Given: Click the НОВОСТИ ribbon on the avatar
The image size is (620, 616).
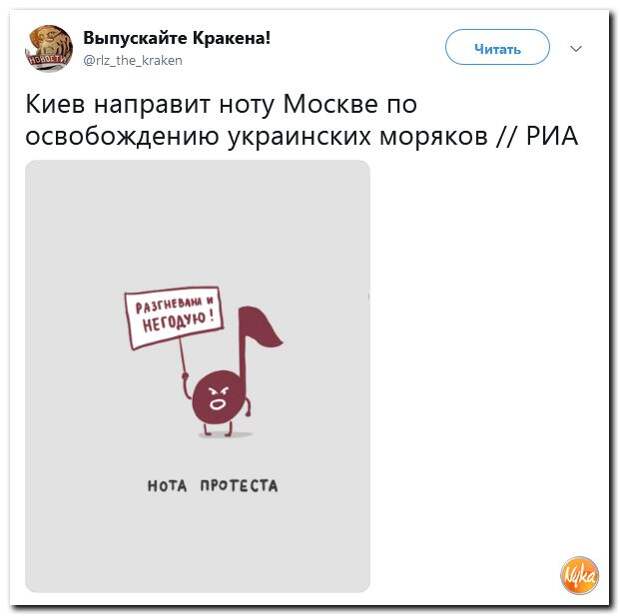Looking at the screenshot, I should [x=48, y=60].
